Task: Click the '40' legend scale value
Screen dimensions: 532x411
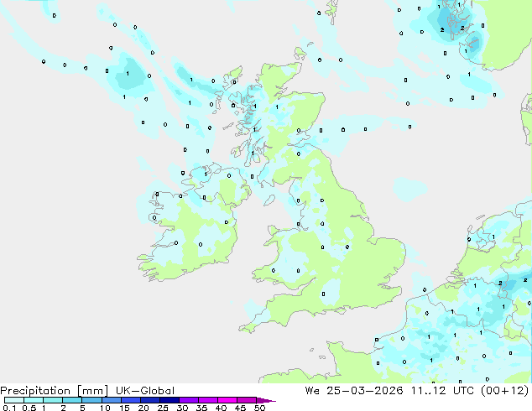Action: 221,408
